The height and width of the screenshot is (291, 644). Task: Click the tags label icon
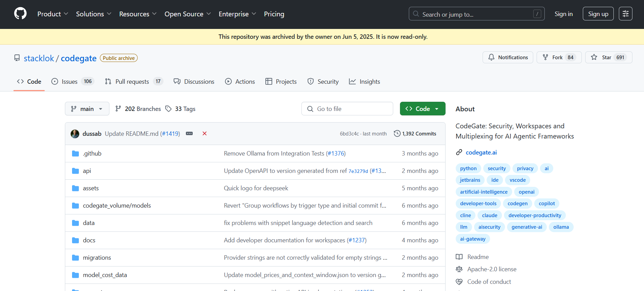[168, 109]
